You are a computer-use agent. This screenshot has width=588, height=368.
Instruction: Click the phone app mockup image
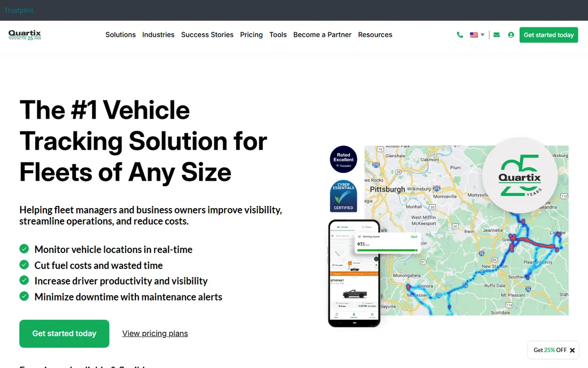(x=354, y=273)
